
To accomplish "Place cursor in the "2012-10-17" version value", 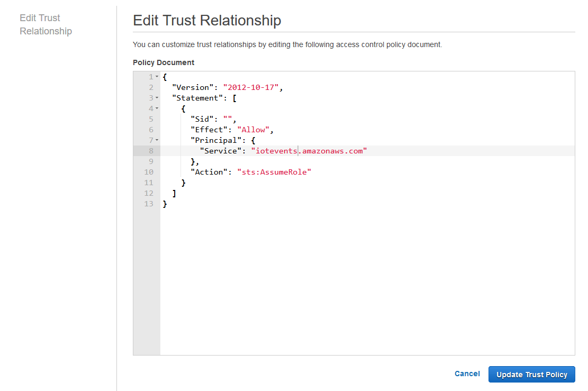I will pos(251,87).
